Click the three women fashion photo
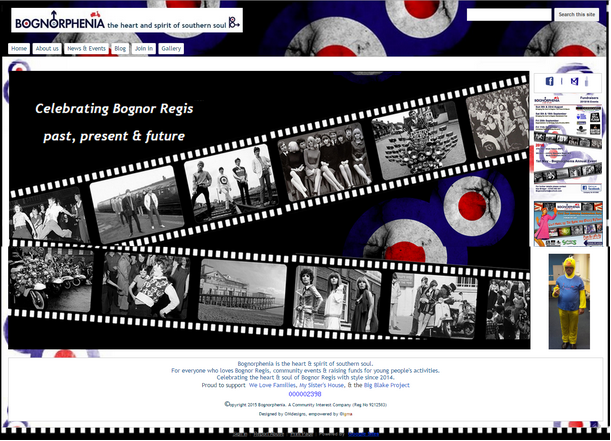 [x=336, y=299]
